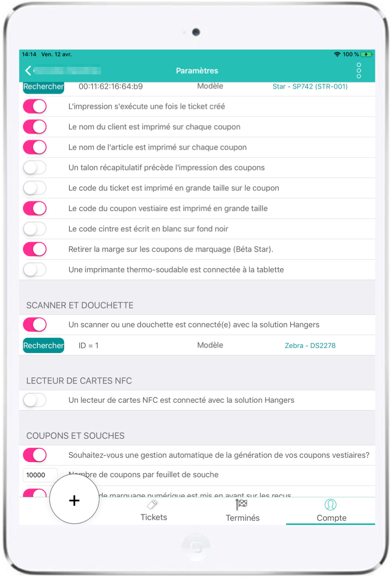Tap the Terminés checkered flag icon
Image resolution: width=392 pixels, height=577 pixels.
click(x=242, y=505)
